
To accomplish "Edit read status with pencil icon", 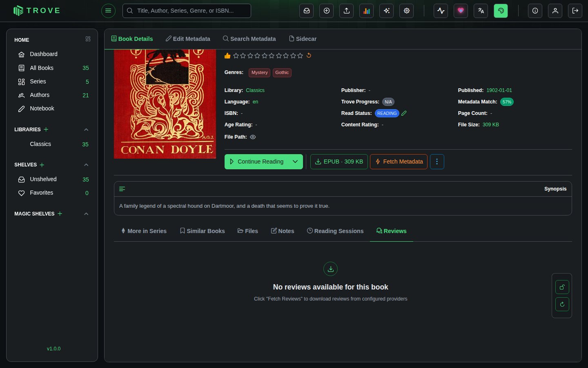I will (404, 113).
